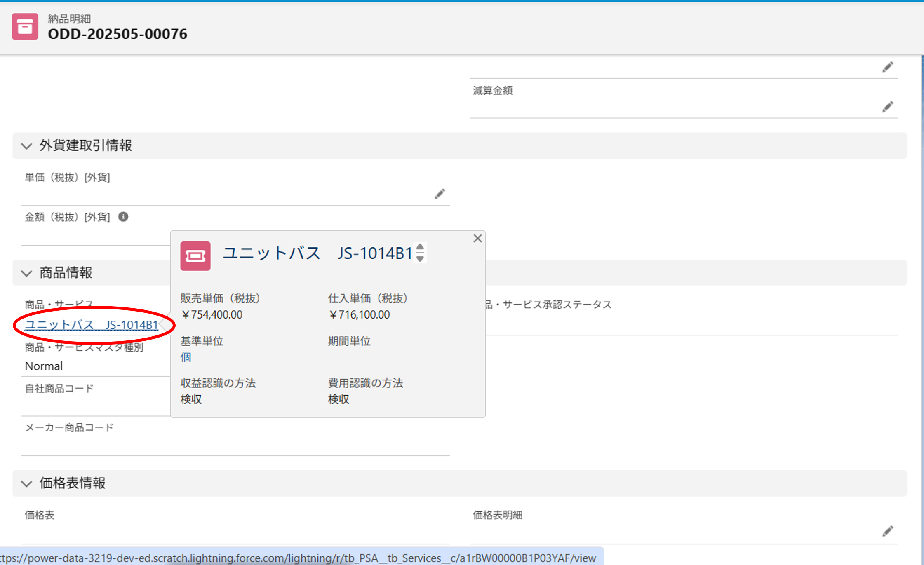Click the 費用認識の方法 value 検収
This screenshot has width=924, height=565.
[339, 399]
